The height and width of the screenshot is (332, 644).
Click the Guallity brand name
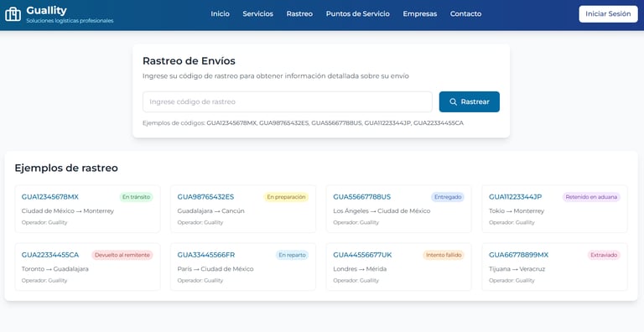click(x=46, y=10)
